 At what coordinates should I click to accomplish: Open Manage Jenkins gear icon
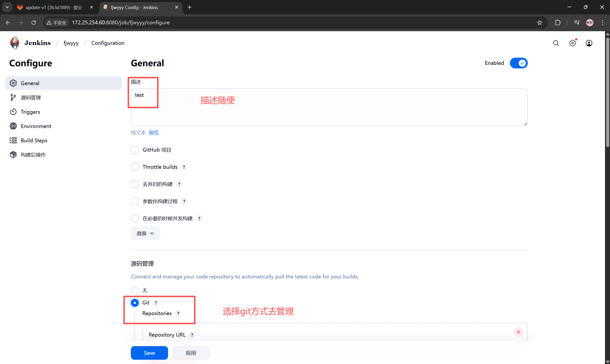coord(572,43)
